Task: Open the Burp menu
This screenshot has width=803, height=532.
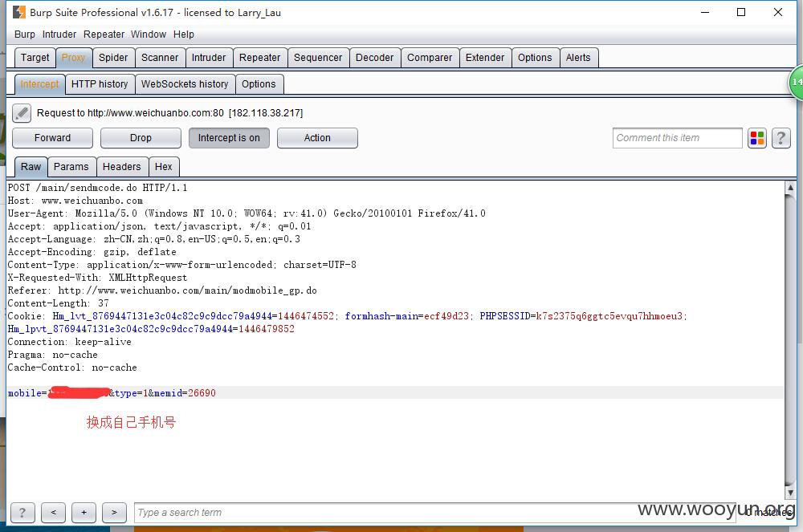Action: pos(25,35)
